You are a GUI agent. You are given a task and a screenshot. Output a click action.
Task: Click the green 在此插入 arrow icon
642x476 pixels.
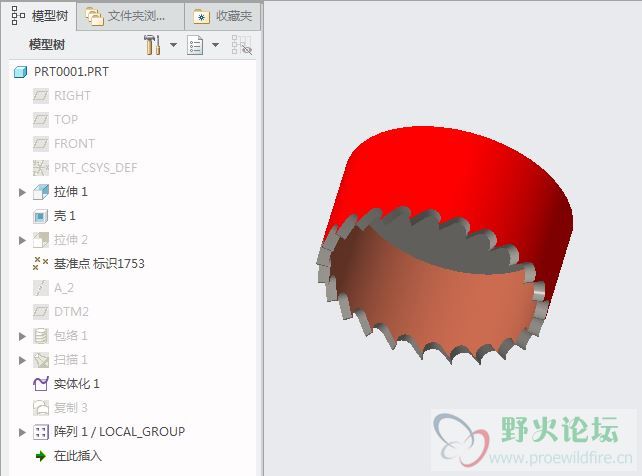(41, 456)
